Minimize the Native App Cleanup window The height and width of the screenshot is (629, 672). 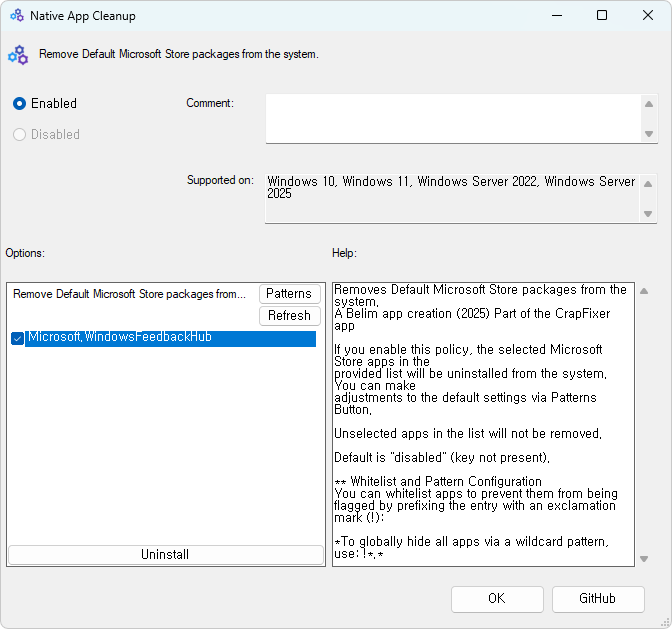[x=557, y=16]
